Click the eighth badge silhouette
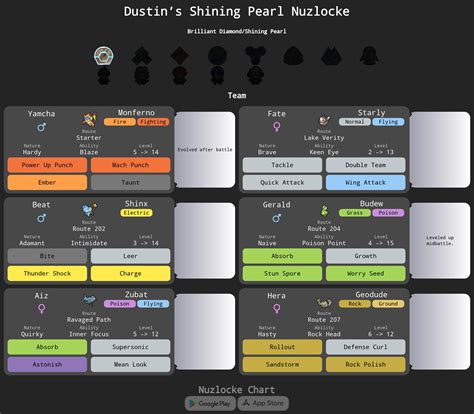The width and height of the screenshot is (474, 414). pos(369,56)
